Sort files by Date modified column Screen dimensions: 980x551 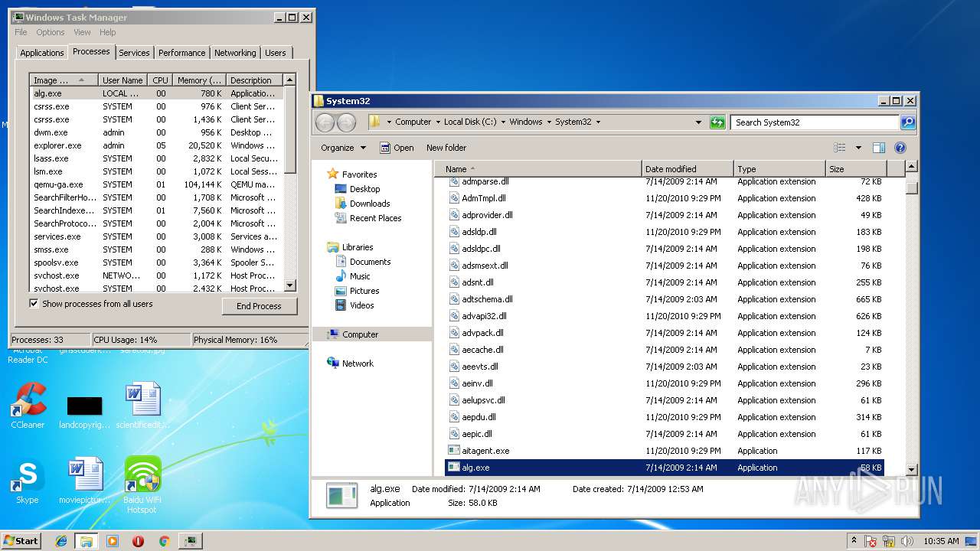[688, 169]
